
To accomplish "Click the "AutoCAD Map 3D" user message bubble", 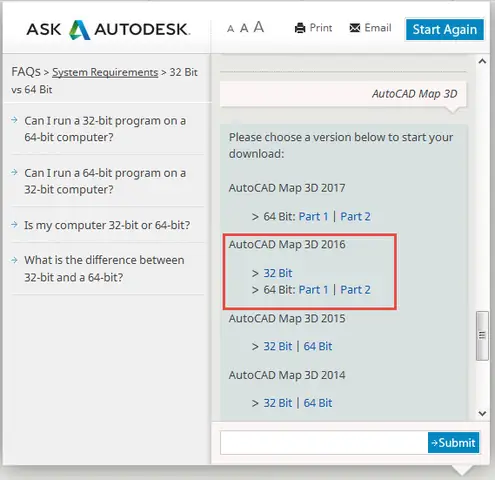I will 343,94.
